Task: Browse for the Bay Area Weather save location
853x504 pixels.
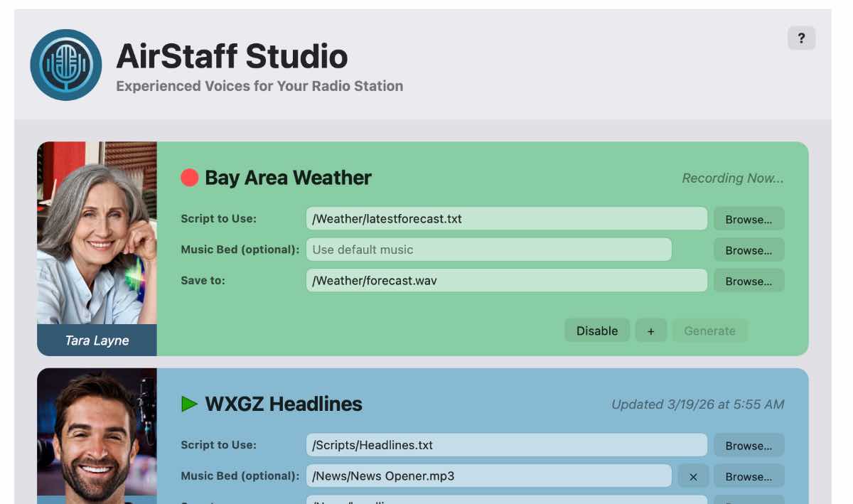Action: (749, 280)
